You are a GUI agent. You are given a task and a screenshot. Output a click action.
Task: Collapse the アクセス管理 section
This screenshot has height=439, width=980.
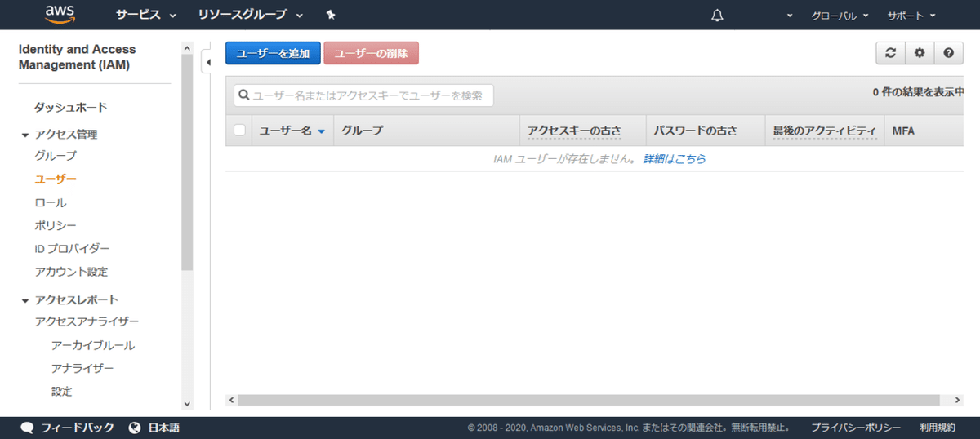tap(26, 135)
